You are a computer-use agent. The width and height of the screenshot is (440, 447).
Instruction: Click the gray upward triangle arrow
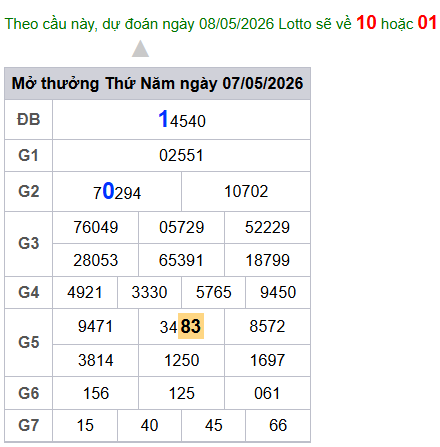click(x=140, y=49)
